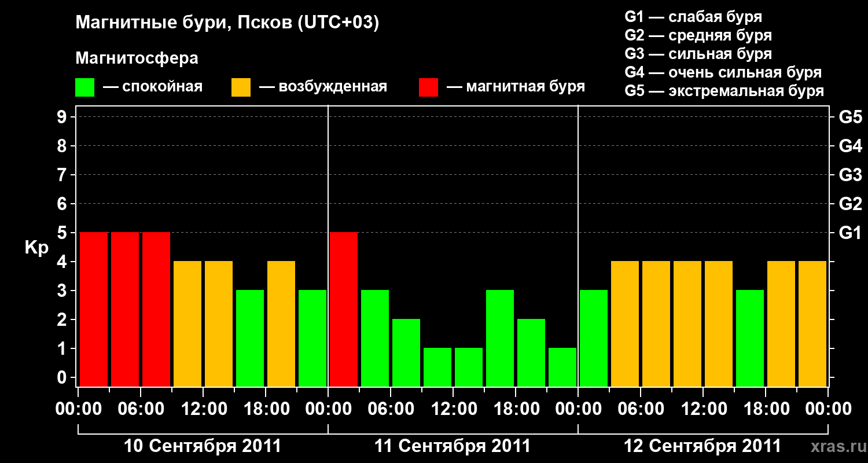This screenshot has height=463, width=868.
Task: Click the '12:00' tick under 10 Сентября
Action: coord(203,409)
